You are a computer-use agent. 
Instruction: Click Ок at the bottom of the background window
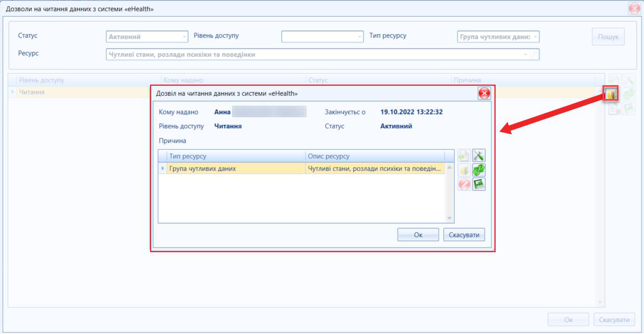click(568, 320)
